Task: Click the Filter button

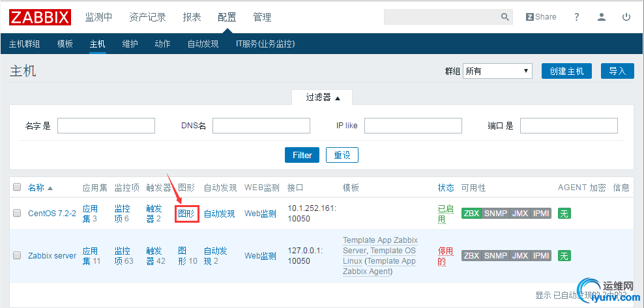Action: 302,155
